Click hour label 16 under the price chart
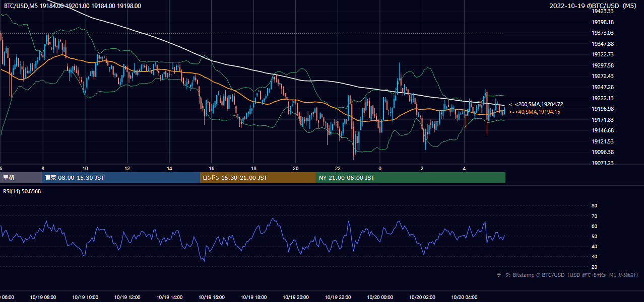Viewport: 644px width, 302px height. pyautogui.click(x=211, y=169)
